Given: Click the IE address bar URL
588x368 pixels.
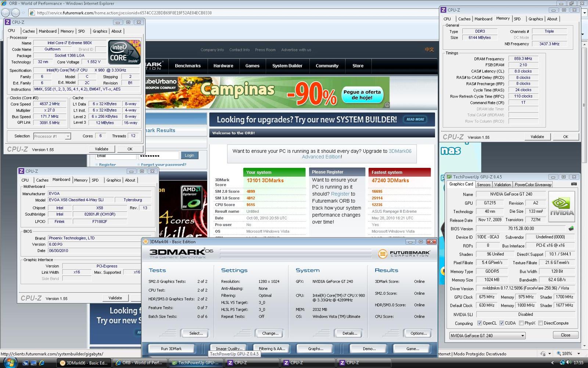Looking at the screenshot, I should coord(124,13).
